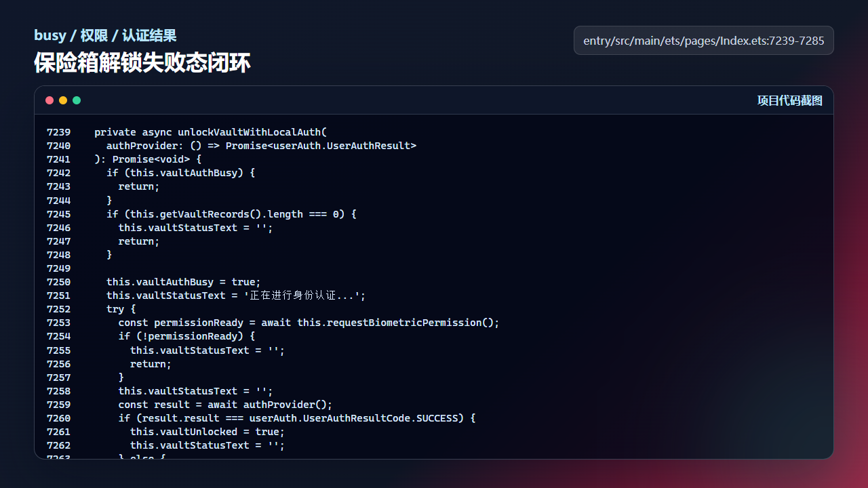This screenshot has width=868, height=488.
Task: Click the return statement on line 7243
Action: point(139,186)
